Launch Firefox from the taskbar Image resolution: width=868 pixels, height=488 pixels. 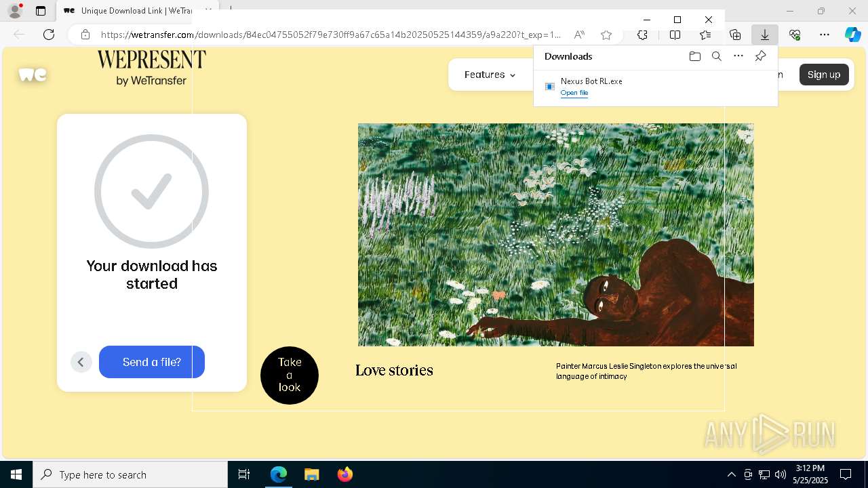click(x=344, y=474)
